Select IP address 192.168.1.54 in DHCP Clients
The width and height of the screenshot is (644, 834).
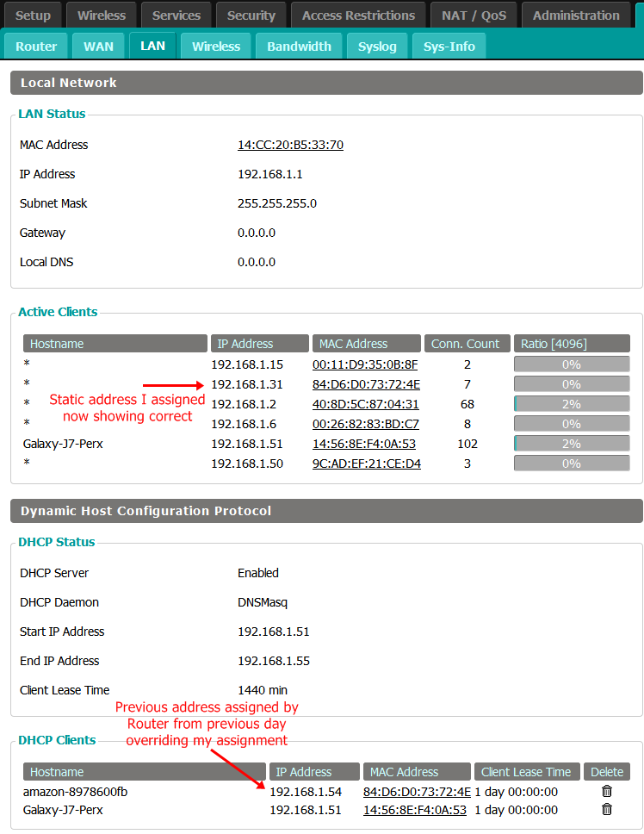[306, 792]
